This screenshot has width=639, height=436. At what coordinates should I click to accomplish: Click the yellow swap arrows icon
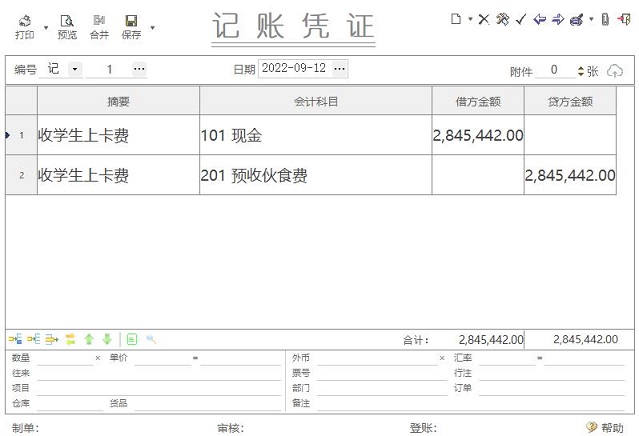[x=71, y=339]
